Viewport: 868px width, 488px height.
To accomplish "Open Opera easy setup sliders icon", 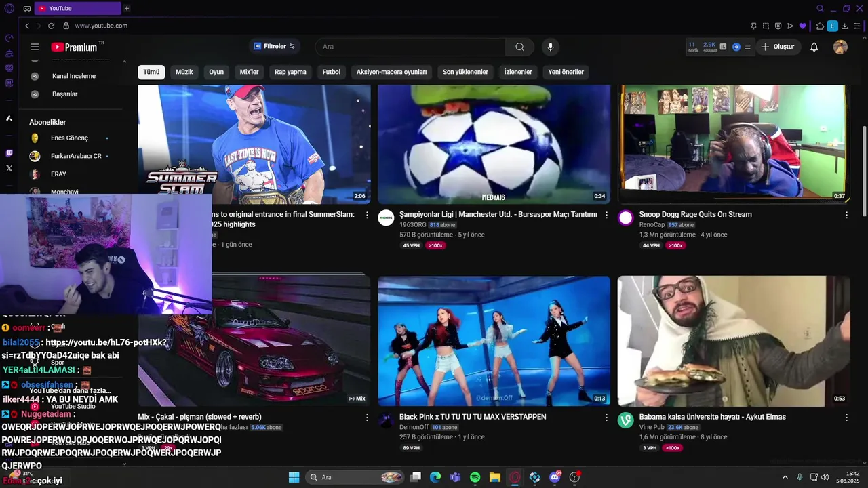I will coord(856,26).
